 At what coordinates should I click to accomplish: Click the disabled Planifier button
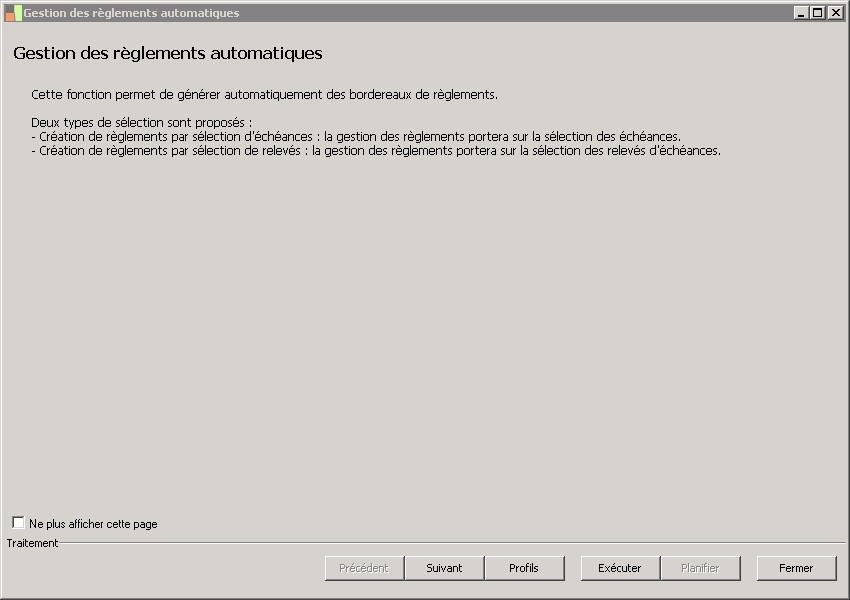click(x=700, y=568)
